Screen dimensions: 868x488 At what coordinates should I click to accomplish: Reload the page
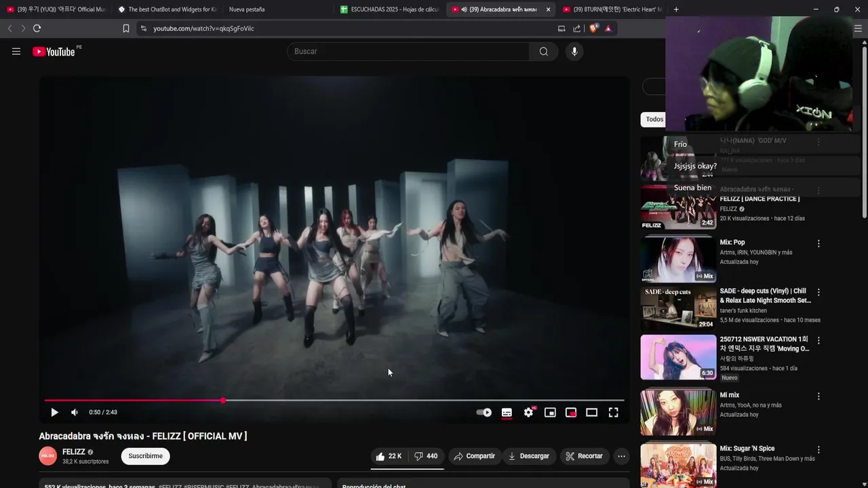(x=37, y=28)
